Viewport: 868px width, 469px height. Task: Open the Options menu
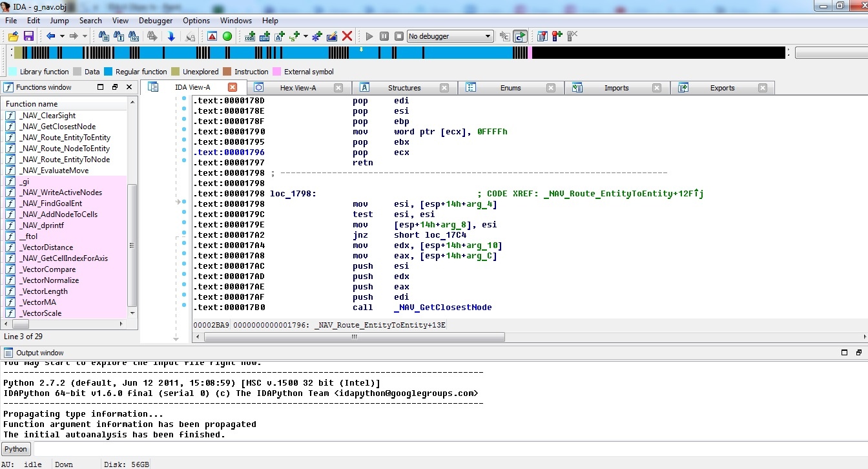coord(196,21)
